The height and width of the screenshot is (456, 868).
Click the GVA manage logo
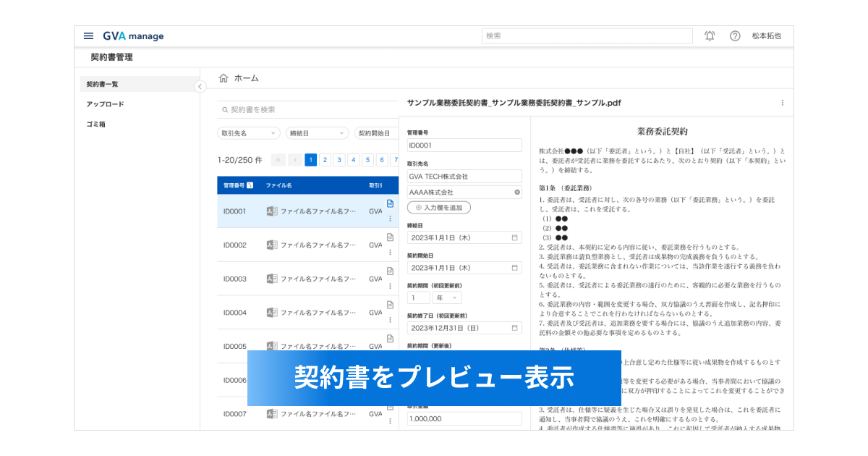point(133,35)
